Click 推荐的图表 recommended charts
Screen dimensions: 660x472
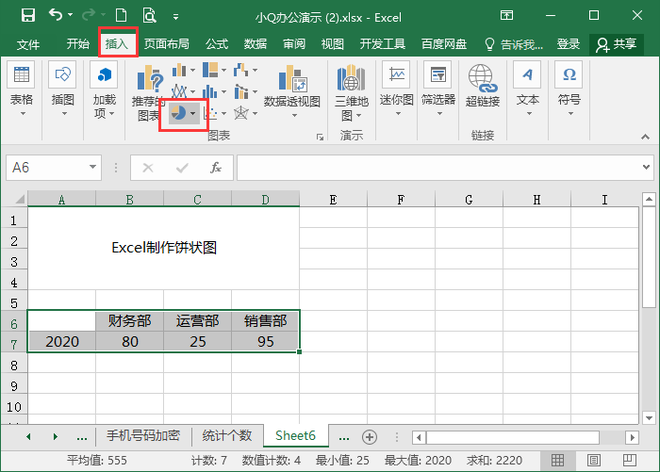pyautogui.click(x=148, y=93)
